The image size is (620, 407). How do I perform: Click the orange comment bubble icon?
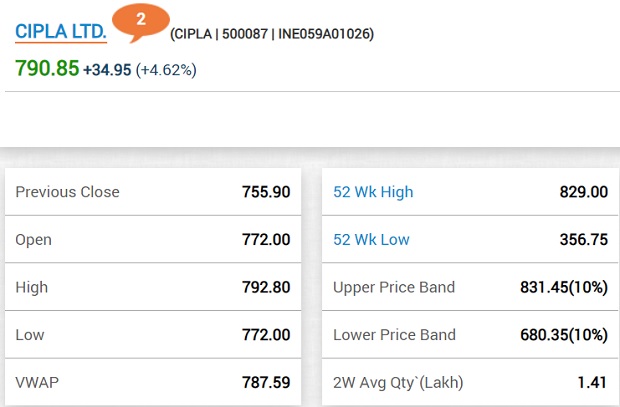[140, 20]
